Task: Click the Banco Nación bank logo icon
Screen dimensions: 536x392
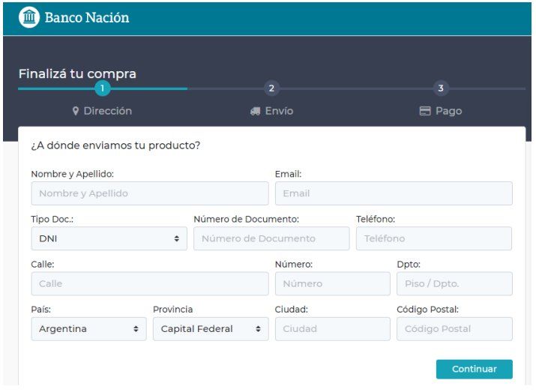Action: 28,17
